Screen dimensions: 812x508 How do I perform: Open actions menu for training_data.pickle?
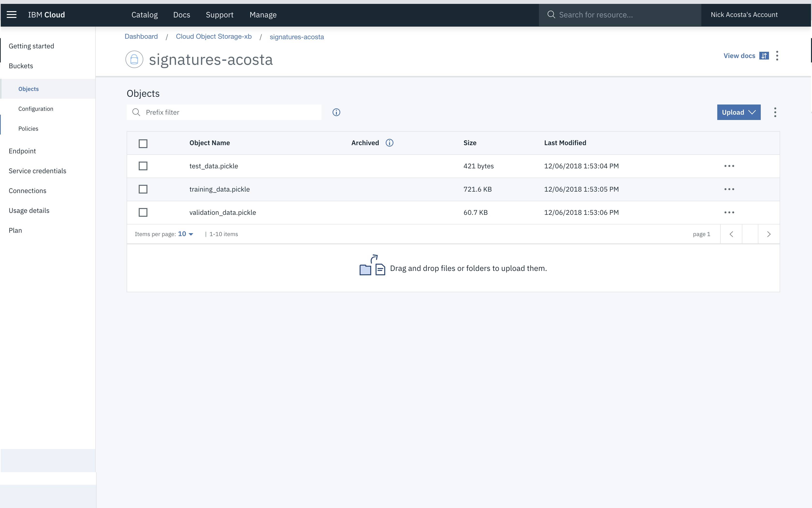point(729,189)
